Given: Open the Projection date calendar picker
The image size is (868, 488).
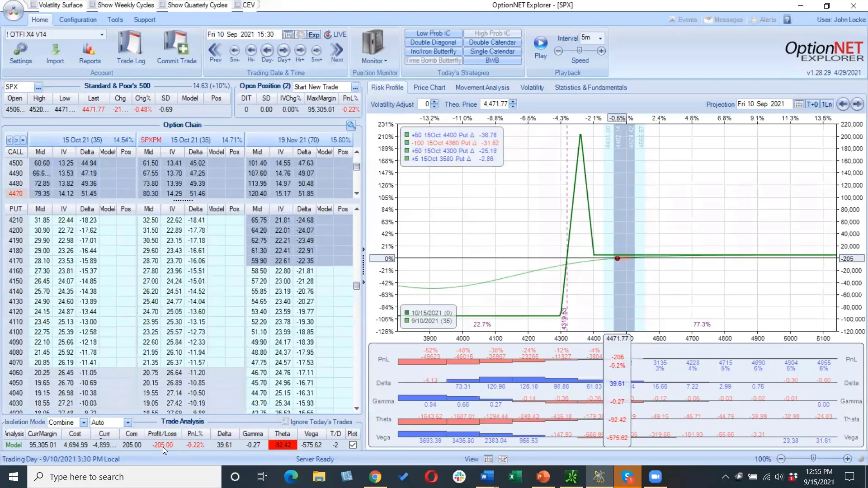Looking at the screenshot, I should [x=799, y=104].
